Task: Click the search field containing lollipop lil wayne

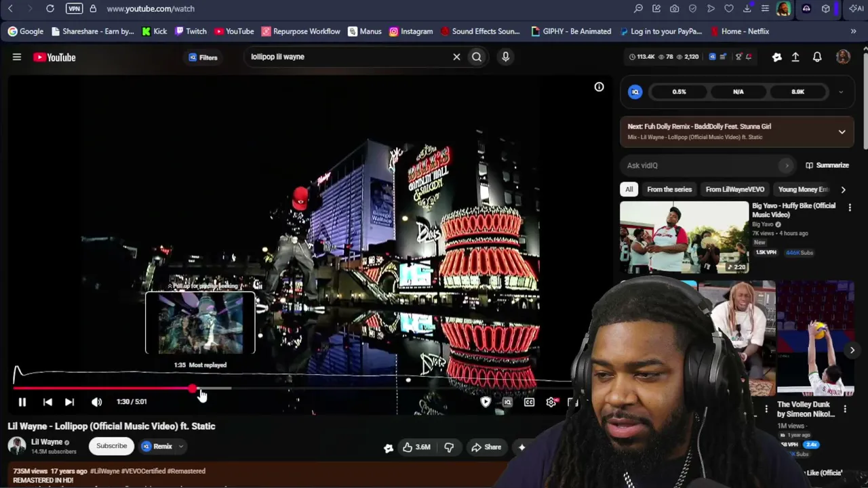Action: [346, 57]
